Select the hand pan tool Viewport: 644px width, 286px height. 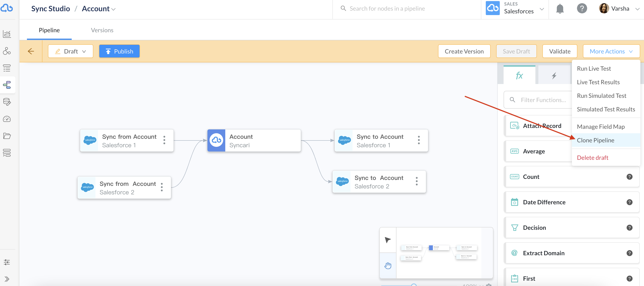[388, 265]
